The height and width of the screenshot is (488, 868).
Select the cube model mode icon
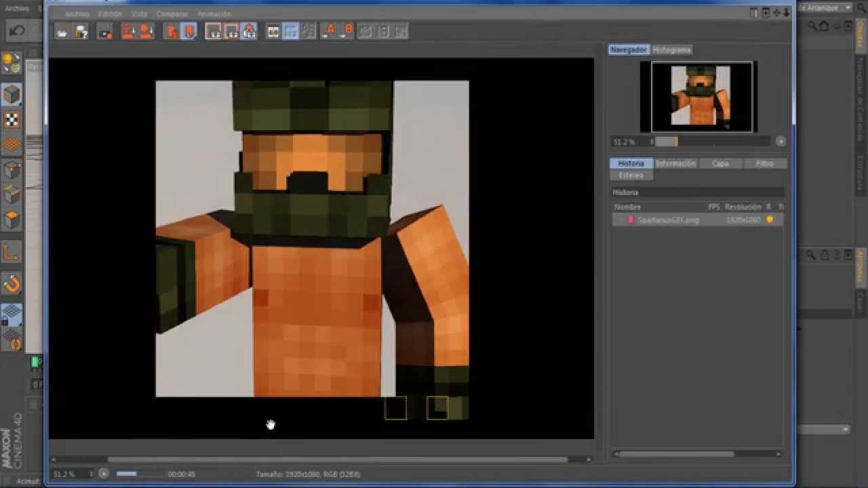pyautogui.click(x=12, y=94)
